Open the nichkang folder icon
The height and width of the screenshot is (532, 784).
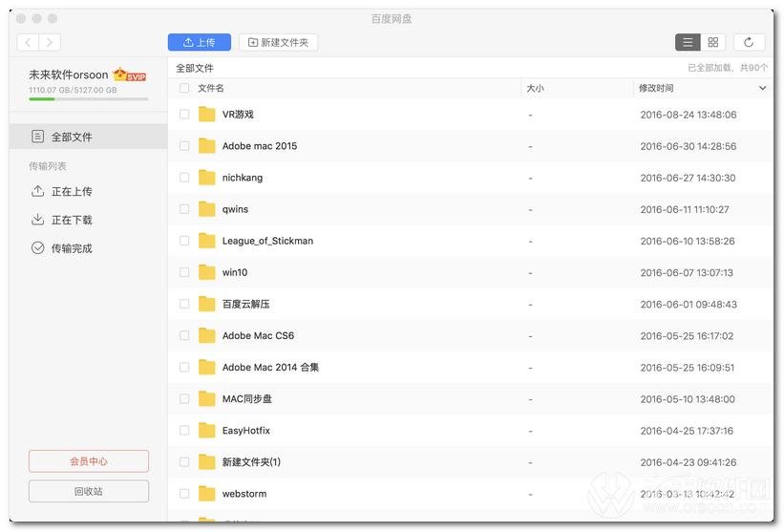tap(206, 178)
